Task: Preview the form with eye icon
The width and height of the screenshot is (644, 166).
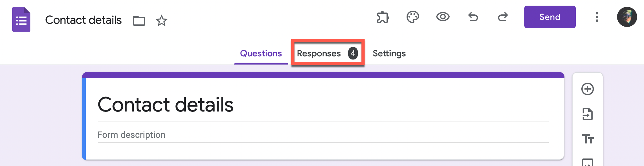Action: (443, 17)
